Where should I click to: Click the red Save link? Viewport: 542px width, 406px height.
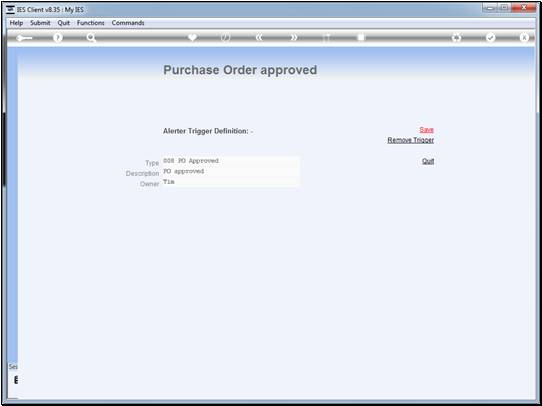(x=426, y=130)
